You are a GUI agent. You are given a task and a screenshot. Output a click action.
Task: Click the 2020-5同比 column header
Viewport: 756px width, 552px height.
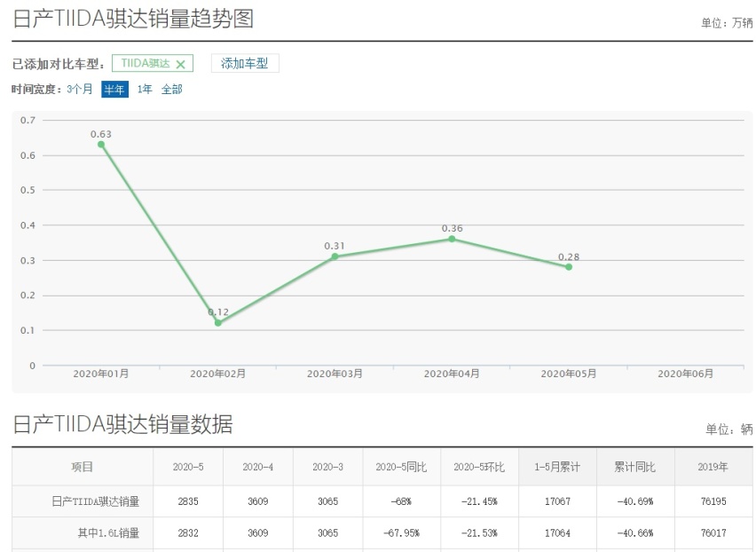coord(401,467)
